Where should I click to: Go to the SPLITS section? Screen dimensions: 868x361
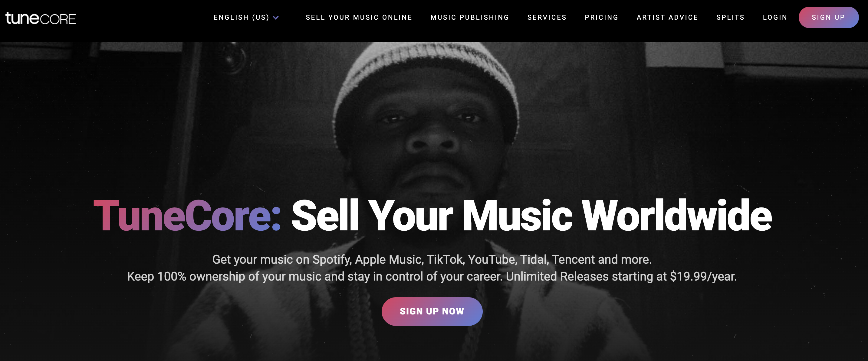coord(730,18)
